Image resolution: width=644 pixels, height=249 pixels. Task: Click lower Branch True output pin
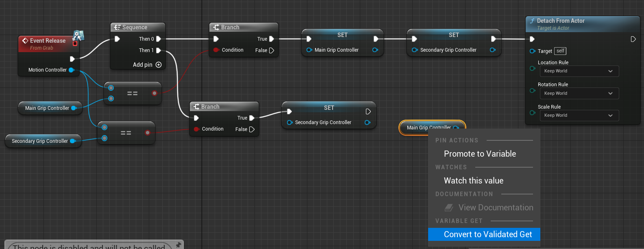(252, 118)
